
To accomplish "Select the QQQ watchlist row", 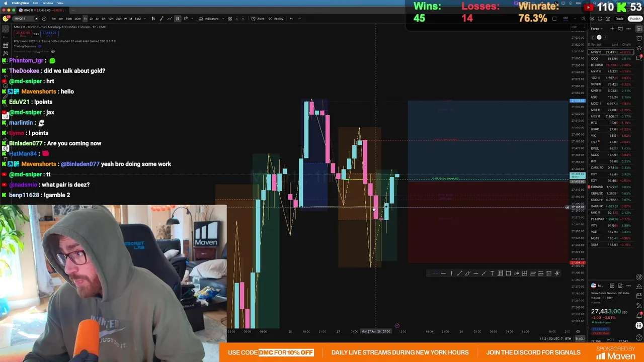I will coord(611,59).
